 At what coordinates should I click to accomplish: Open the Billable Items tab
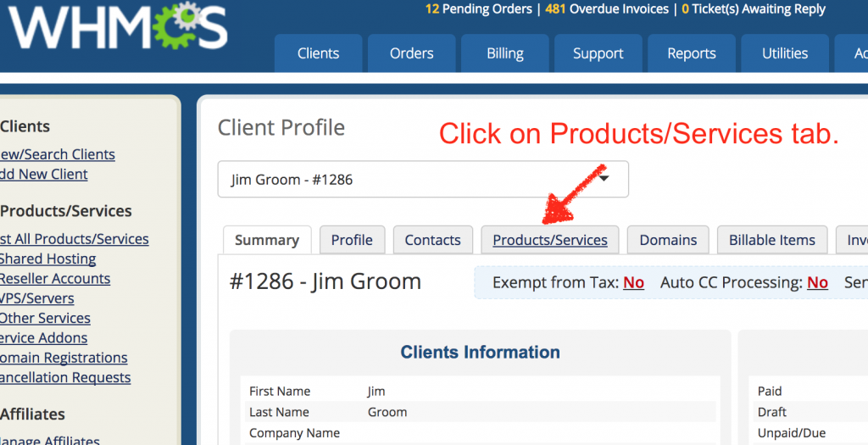772,240
